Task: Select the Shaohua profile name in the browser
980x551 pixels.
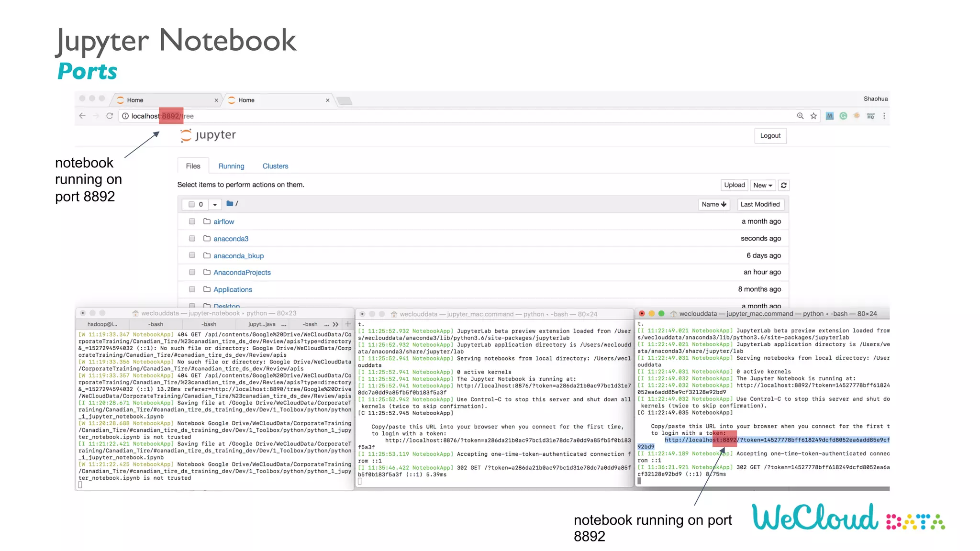Action: tap(875, 99)
